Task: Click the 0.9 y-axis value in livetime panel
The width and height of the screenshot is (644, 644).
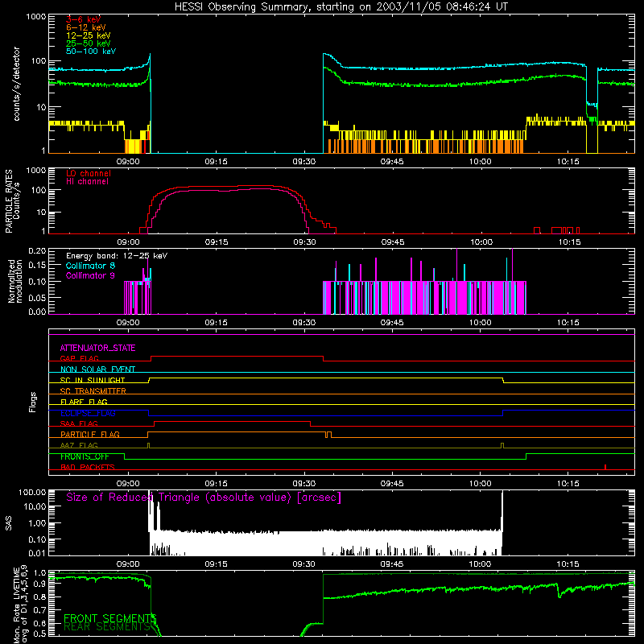Action: 39,584
